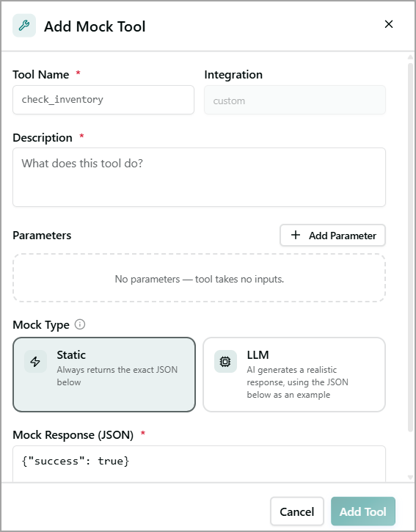The image size is (416, 532).
Task: Click 'No parameters — tool takes no inputs.' text
Action: click(199, 279)
